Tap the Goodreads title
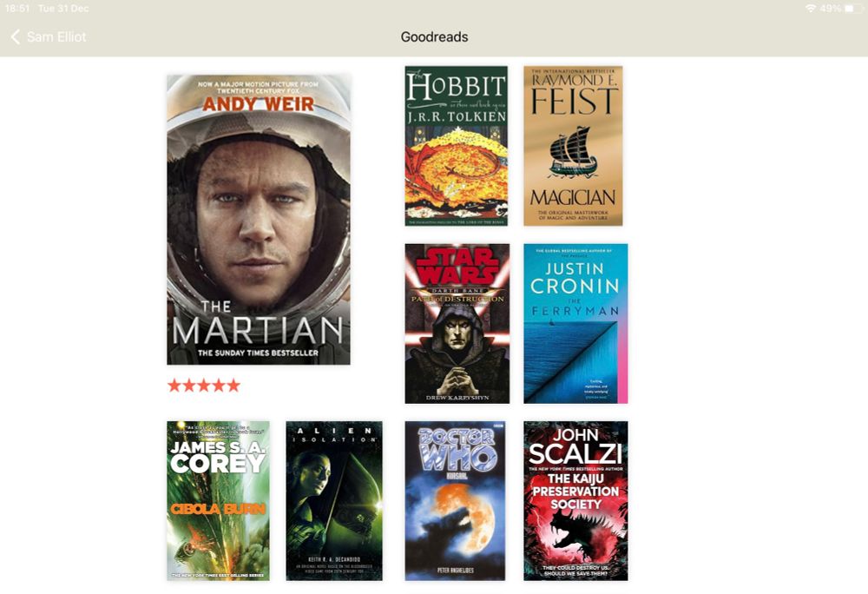The width and height of the screenshot is (868, 594). pos(434,37)
